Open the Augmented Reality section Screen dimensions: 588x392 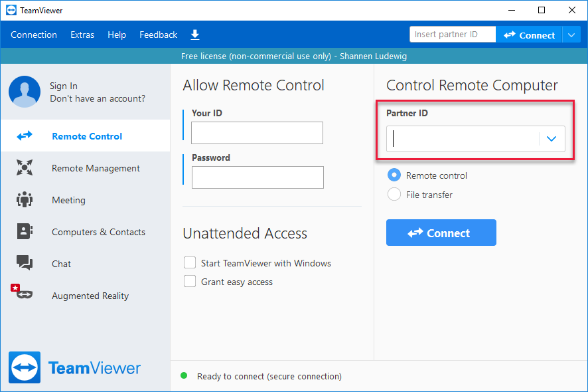(x=86, y=296)
